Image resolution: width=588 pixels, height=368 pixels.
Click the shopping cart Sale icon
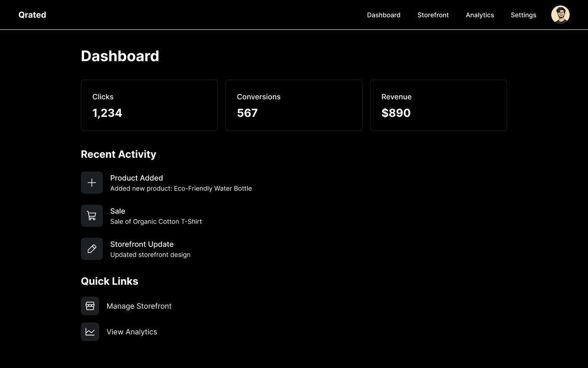[92, 216]
